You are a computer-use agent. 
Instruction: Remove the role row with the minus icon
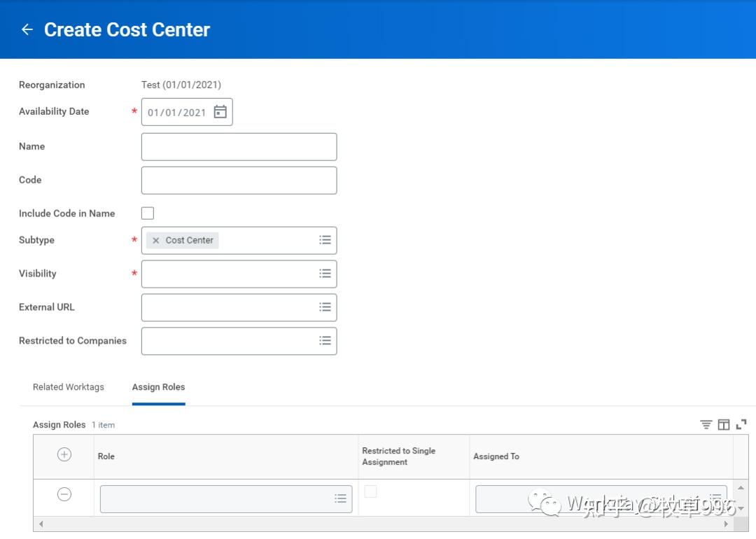(64, 494)
